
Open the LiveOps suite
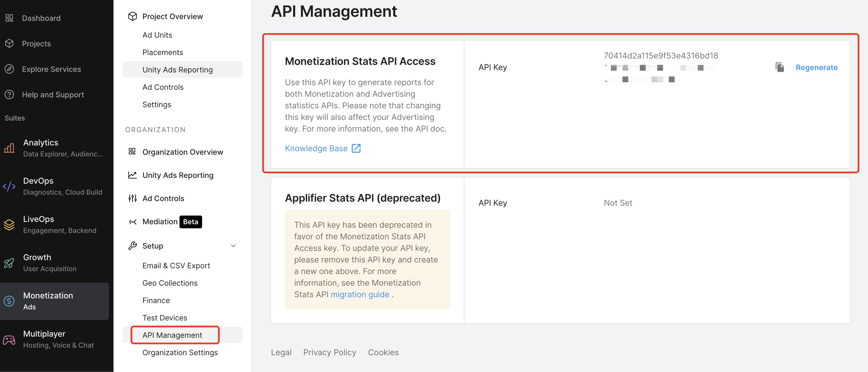click(55, 225)
